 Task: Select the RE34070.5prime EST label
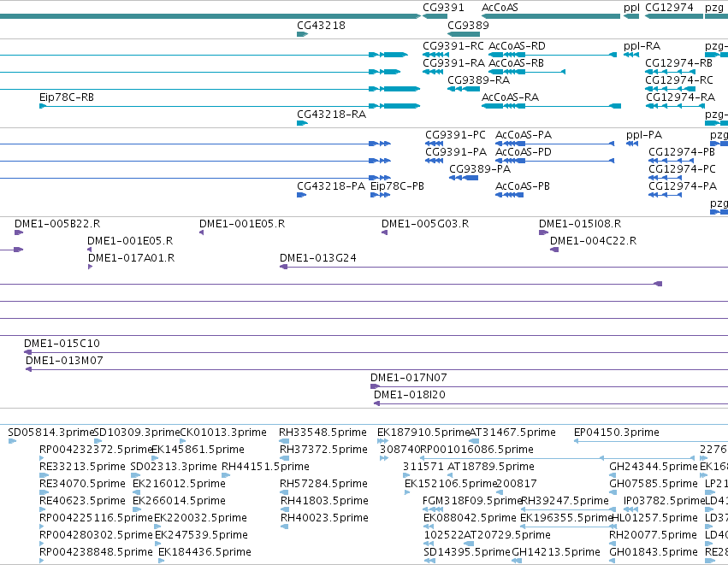pos(82,485)
